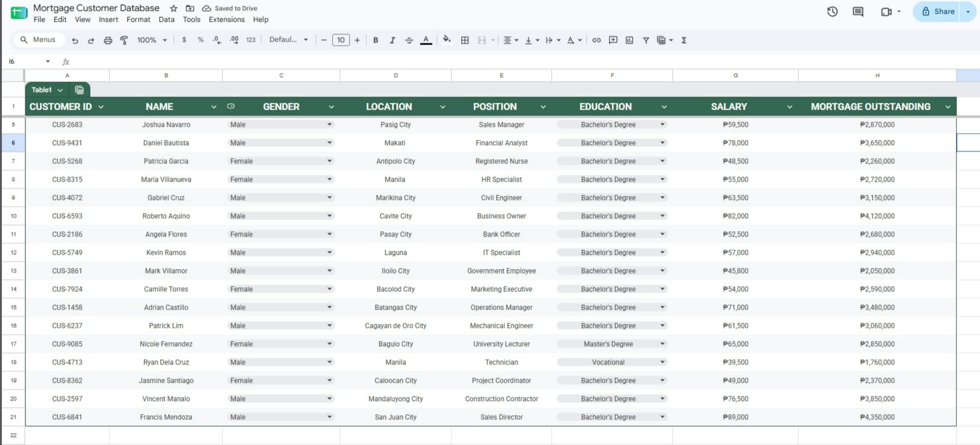Image resolution: width=980 pixels, height=445 pixels.
Task: Open the 123 more formats button
Action: click(x=251, y=40)
